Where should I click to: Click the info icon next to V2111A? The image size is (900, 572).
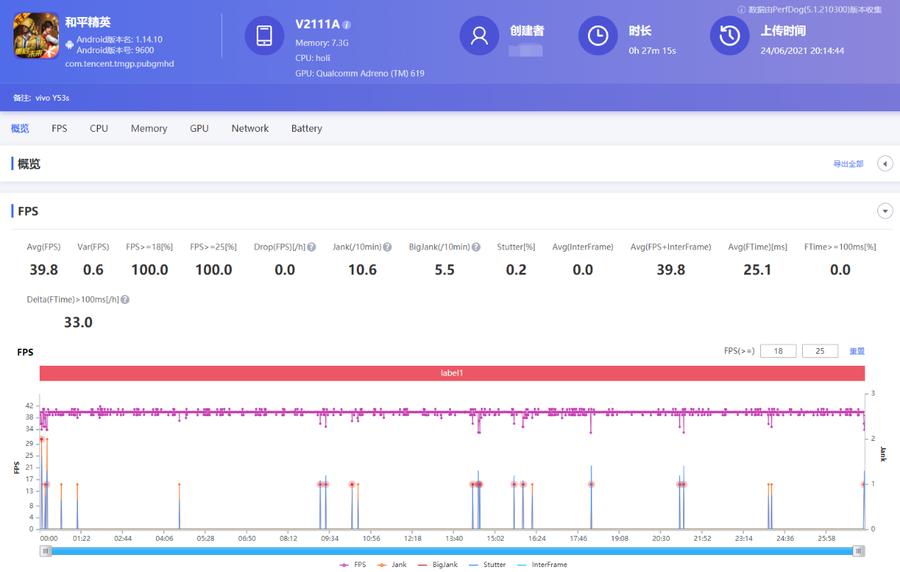click(347, 25)
